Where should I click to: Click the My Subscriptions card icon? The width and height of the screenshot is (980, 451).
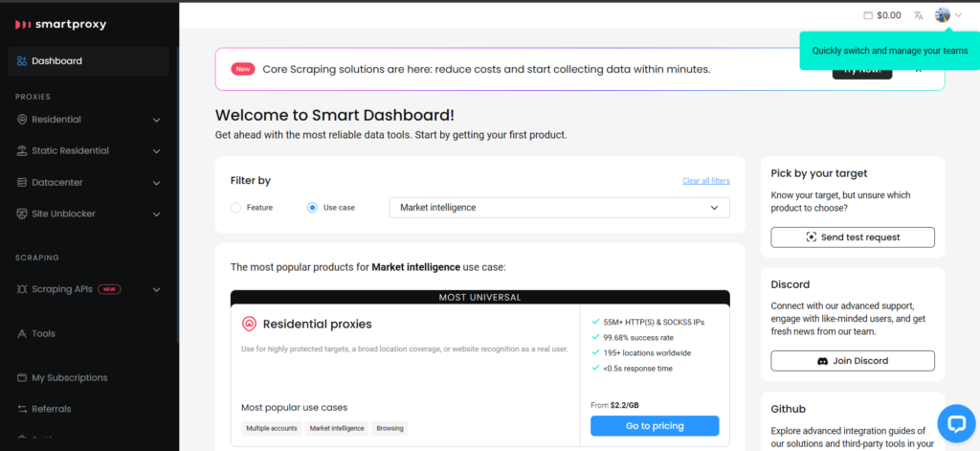22,378
